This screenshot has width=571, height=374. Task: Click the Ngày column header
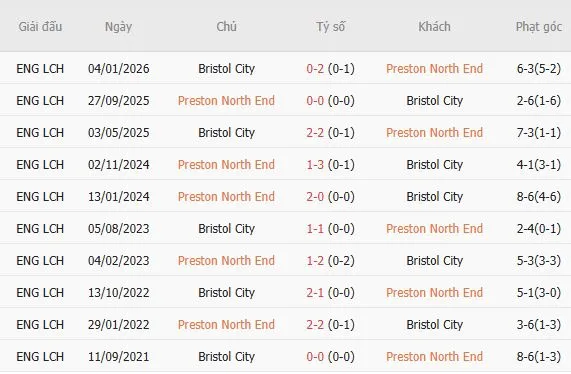118,27
